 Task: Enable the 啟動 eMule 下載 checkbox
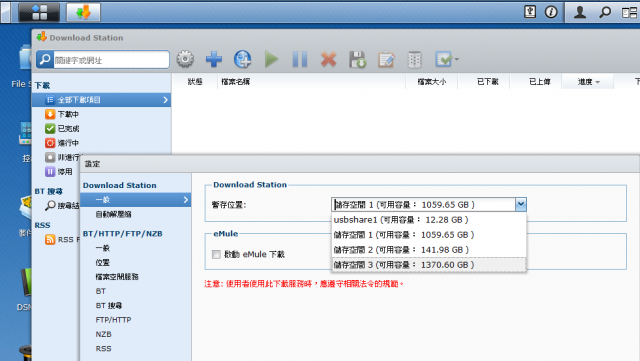pyautogui.click(x=216, y=254)
